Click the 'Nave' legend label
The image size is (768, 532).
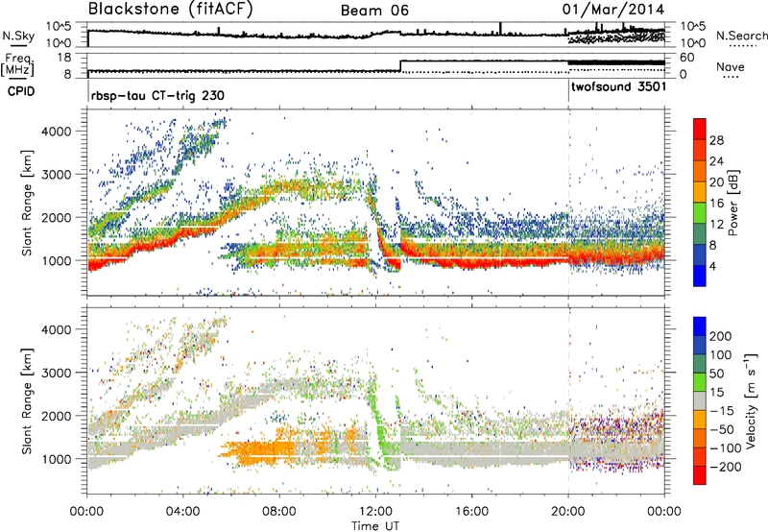[730, 67]
